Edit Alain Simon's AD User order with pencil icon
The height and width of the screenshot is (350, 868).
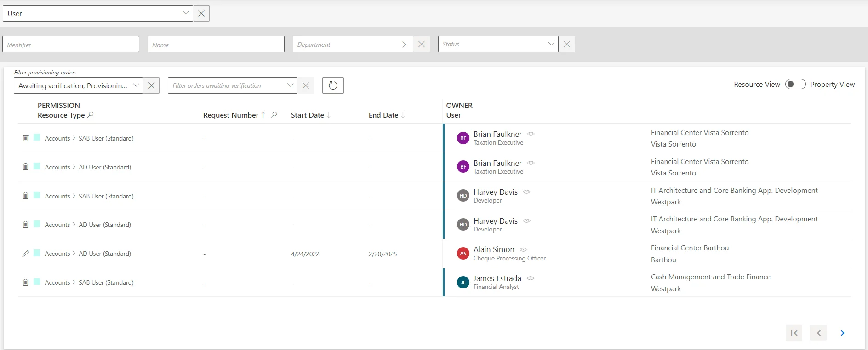pos(26,253)
